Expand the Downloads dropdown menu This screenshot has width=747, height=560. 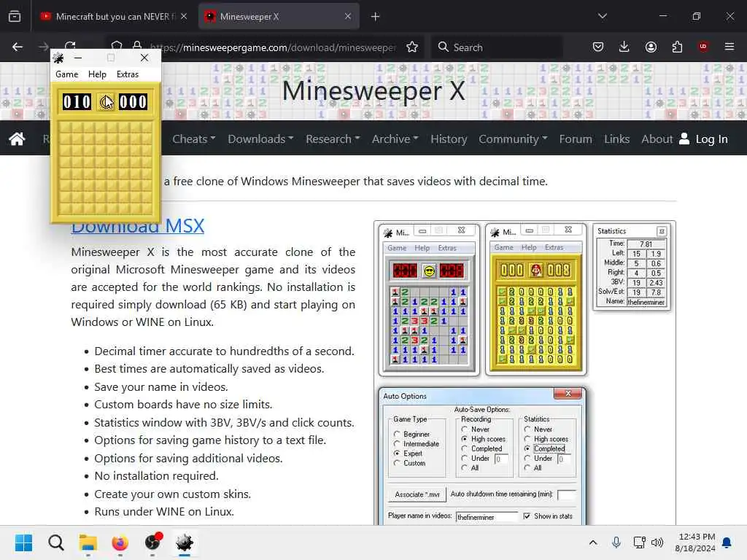coord(260,139)
